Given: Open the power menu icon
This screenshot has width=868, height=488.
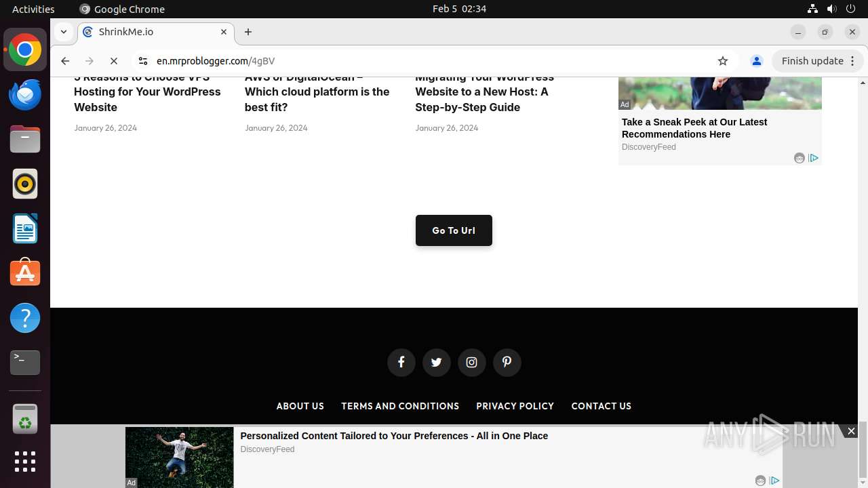Looking at the screenshot, I should click(x=850, y=9).
